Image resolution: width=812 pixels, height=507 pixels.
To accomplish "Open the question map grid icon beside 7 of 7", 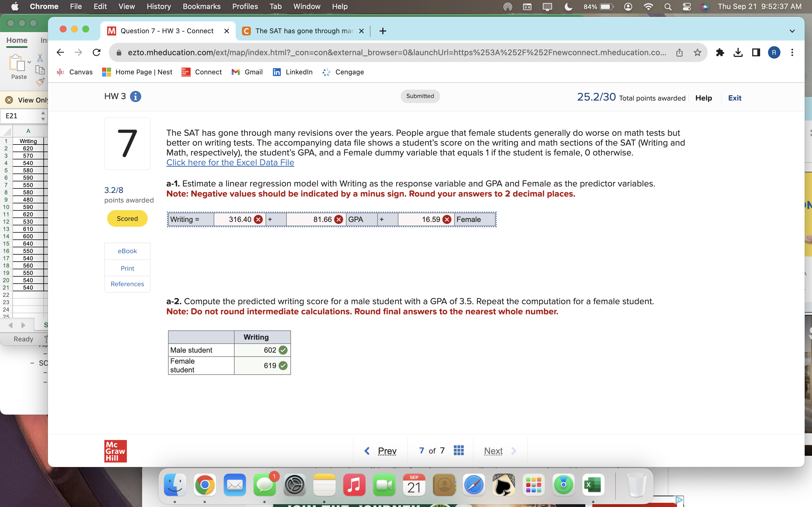I will 458,450.
